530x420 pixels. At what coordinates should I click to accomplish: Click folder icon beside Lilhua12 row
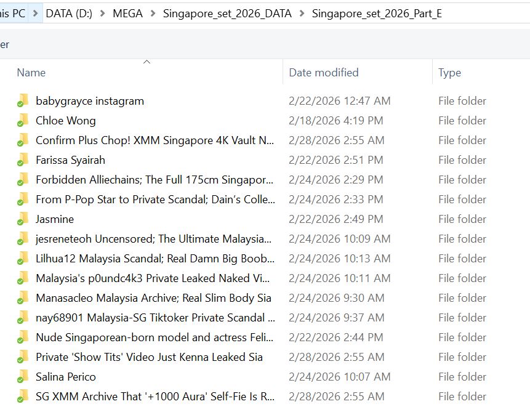tap(23, 259)
